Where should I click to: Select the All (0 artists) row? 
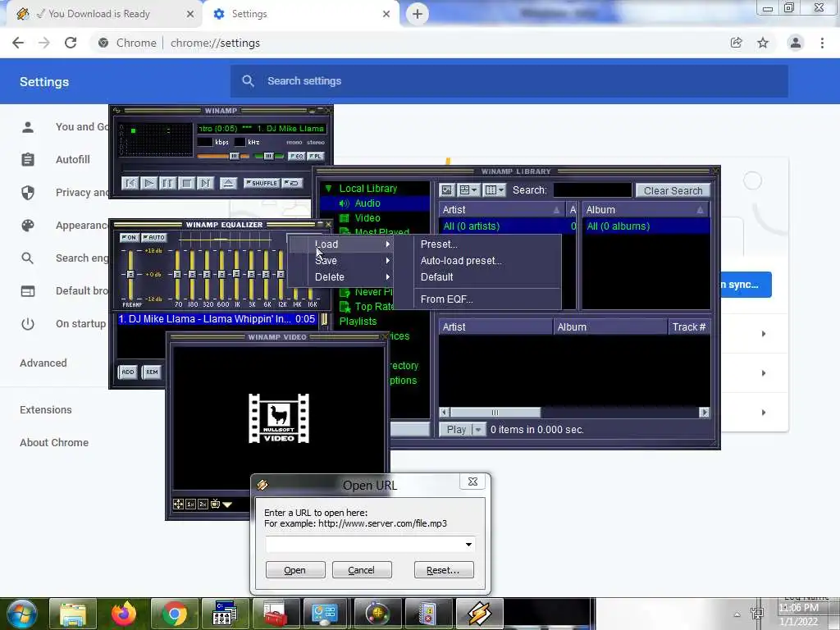coord(506,226)
